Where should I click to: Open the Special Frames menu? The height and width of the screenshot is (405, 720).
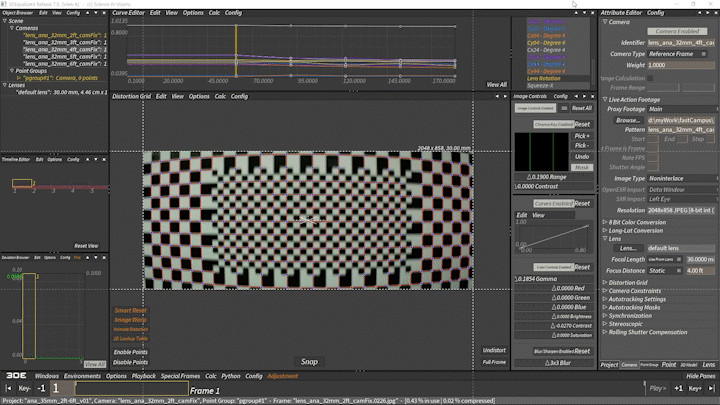[180, 376]
